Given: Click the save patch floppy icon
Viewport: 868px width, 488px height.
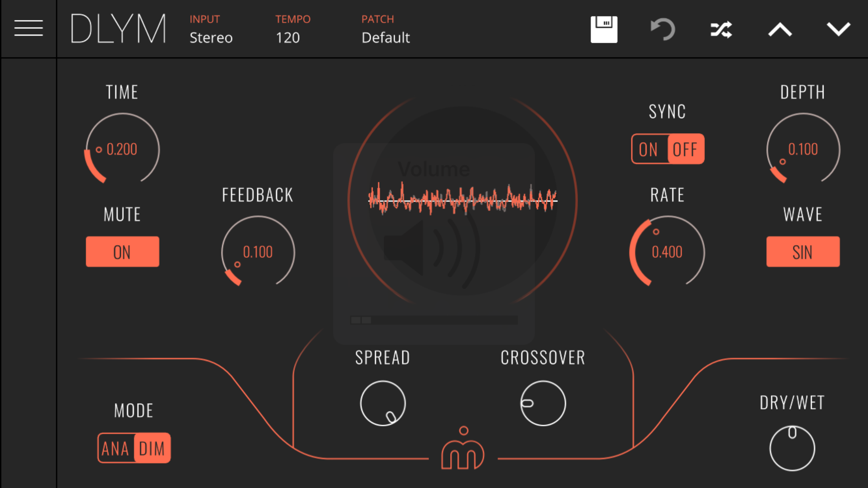Looking at the screenshot, I should (604, 29).
